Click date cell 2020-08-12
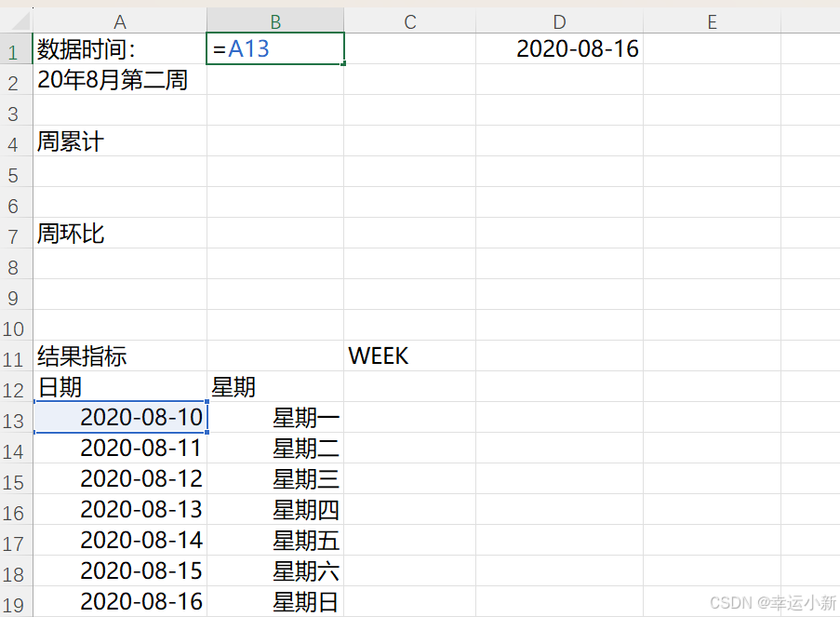Screen dimensions: 840x617 (x=119, y=478)
